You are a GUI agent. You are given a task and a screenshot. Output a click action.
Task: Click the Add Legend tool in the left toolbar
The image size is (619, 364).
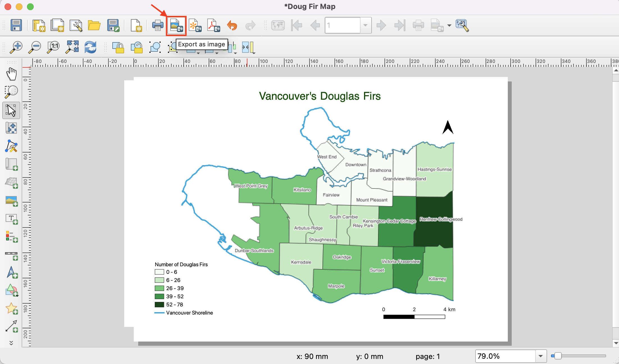(12, 236)
